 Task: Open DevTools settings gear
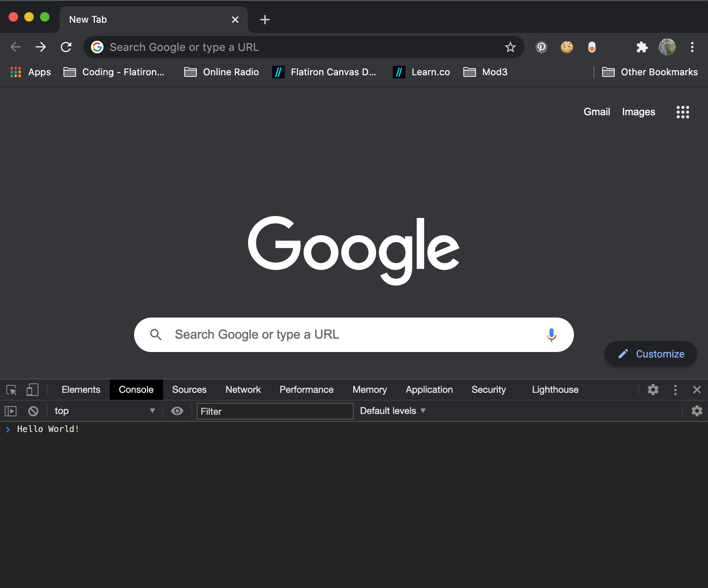coord(653,390)
